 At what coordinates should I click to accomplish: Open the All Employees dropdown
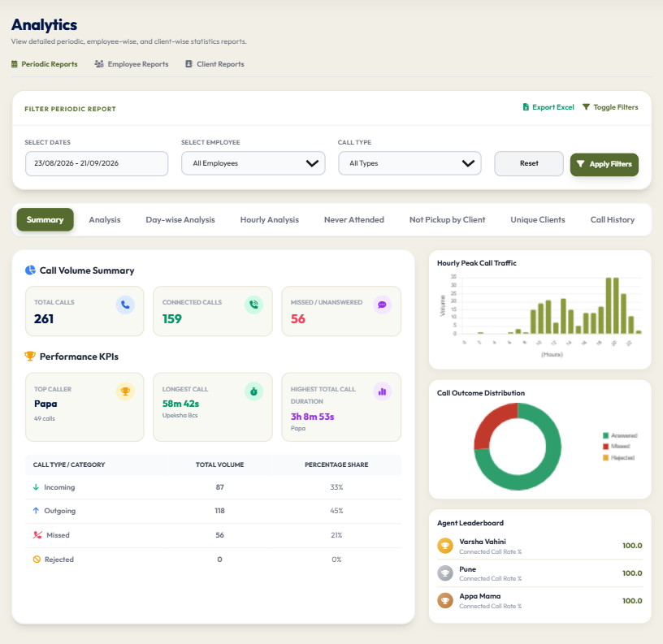pos(253,163)
